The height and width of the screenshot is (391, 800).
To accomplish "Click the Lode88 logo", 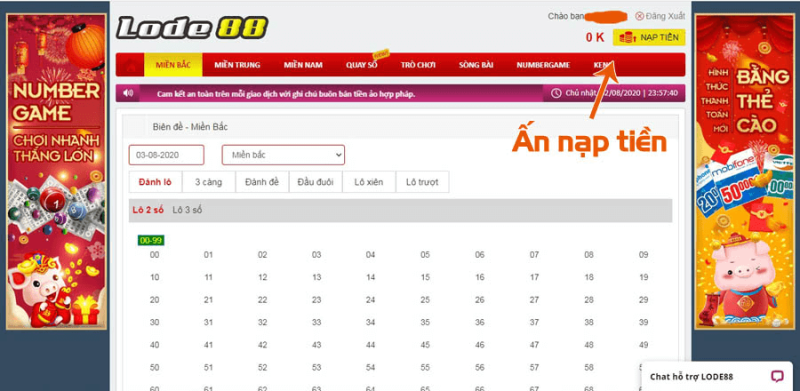I will click(x=192, y=28).
